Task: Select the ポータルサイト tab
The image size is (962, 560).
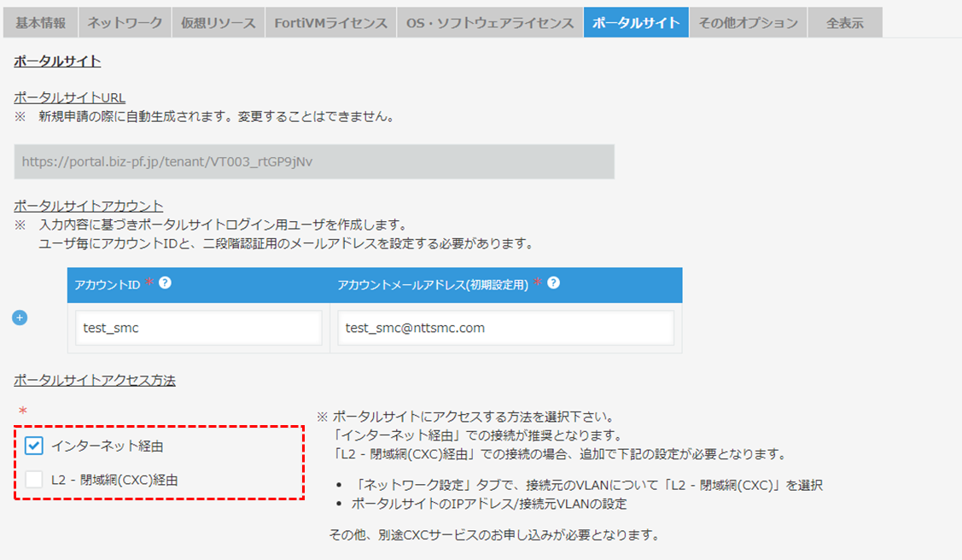Action: click(x=636, y=23)
